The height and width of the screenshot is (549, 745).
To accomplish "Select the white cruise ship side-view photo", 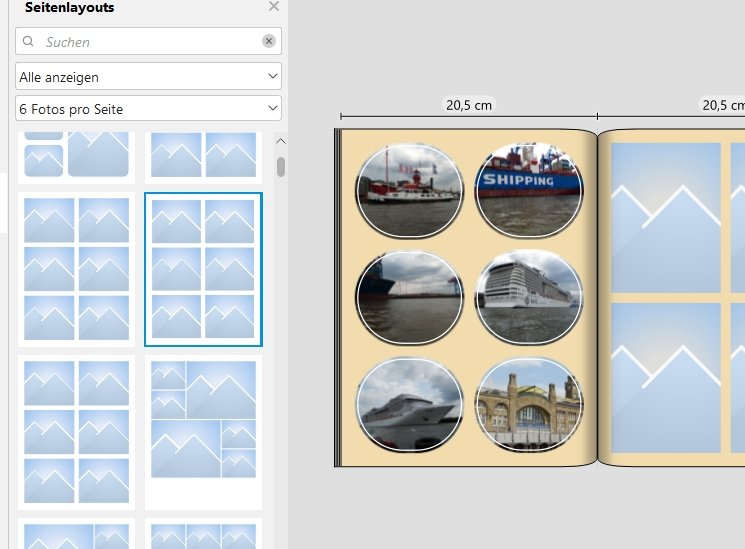I will (x=529, y=297).
